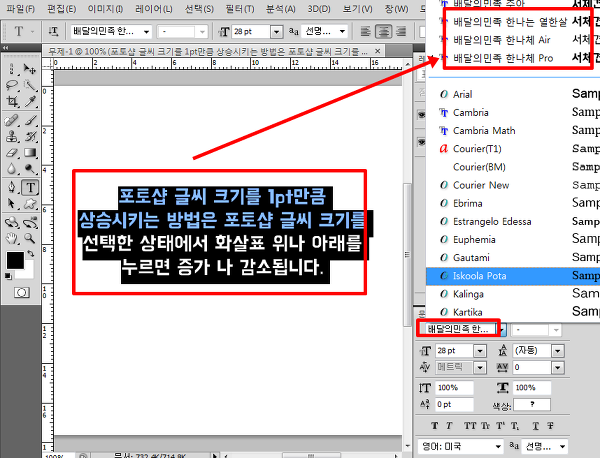This screenshot has width=600, height=458.
Task: Open anti-aliasing dropdown in options bar
Action: coord(342,32)
